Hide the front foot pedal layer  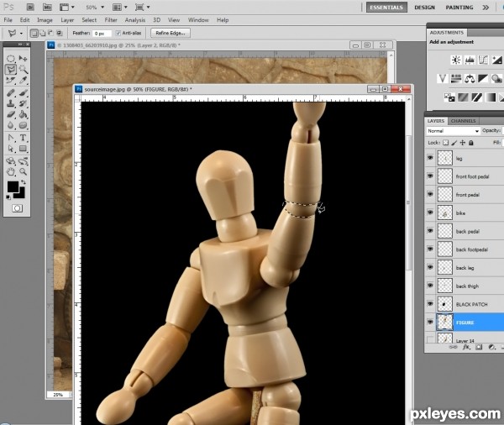[x=430, y=176]
